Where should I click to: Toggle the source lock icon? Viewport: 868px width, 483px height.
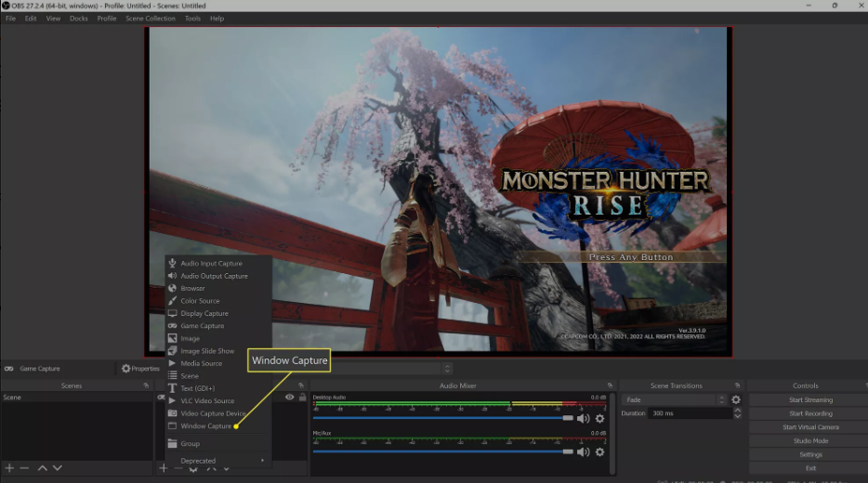pos(302,398)
